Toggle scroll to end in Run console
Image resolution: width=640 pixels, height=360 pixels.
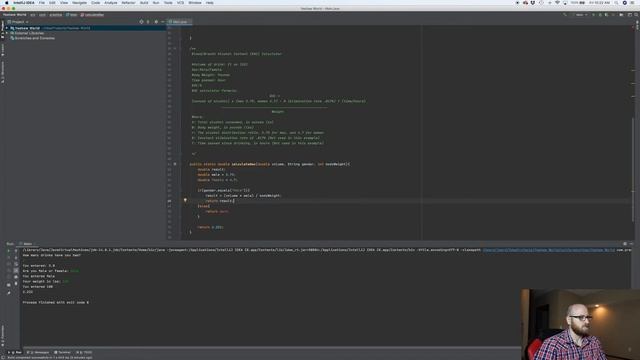(x=16, y=271)
